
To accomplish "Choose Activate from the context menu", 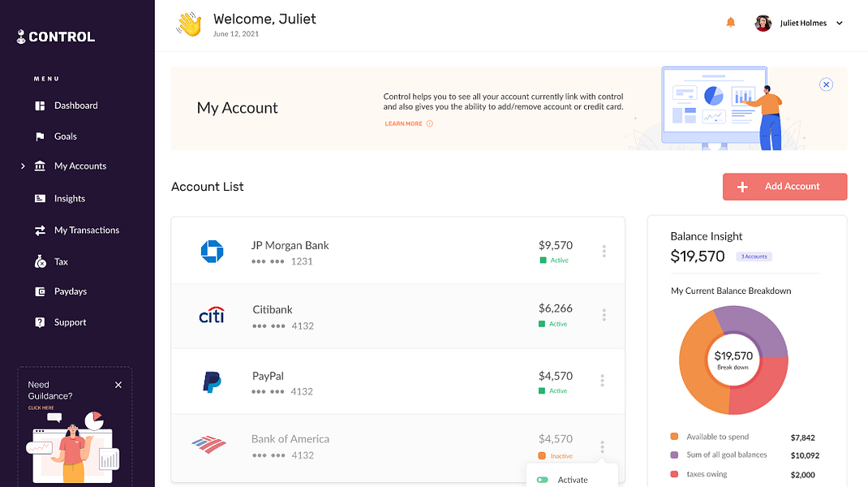I will click(571, 481).
